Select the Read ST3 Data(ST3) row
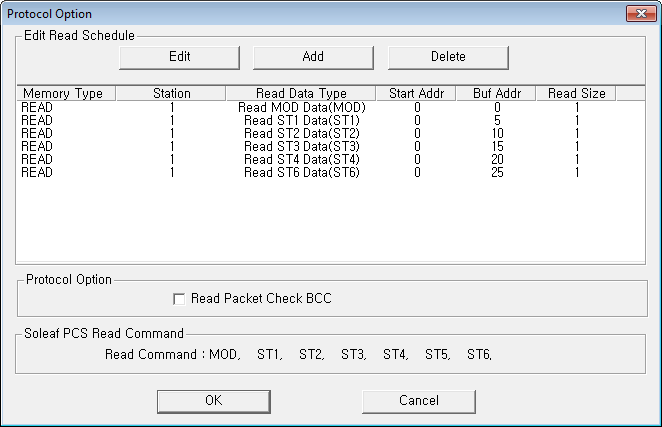This screenshot has height=427, width=662. (331, 147)
